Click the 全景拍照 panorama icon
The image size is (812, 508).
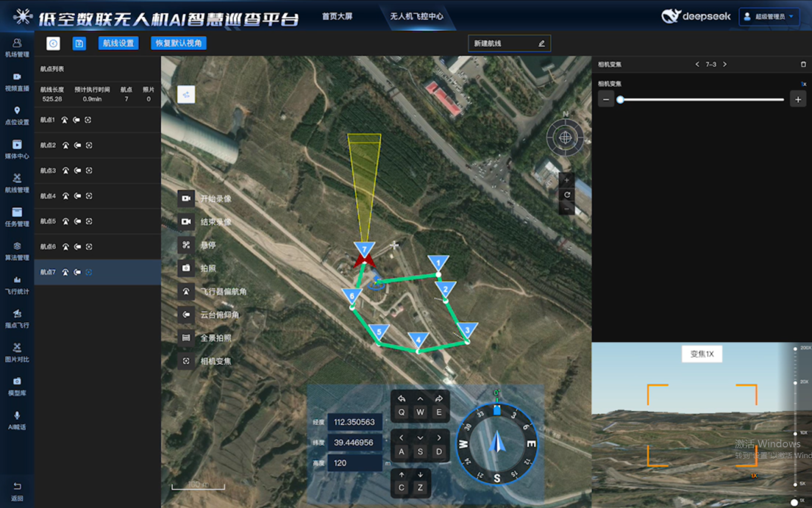coord(186,337)
